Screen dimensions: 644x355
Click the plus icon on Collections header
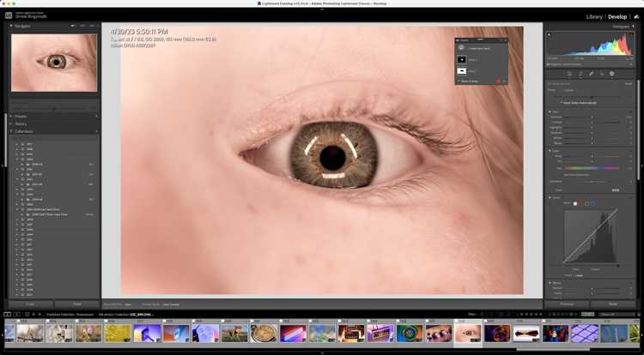96,131
